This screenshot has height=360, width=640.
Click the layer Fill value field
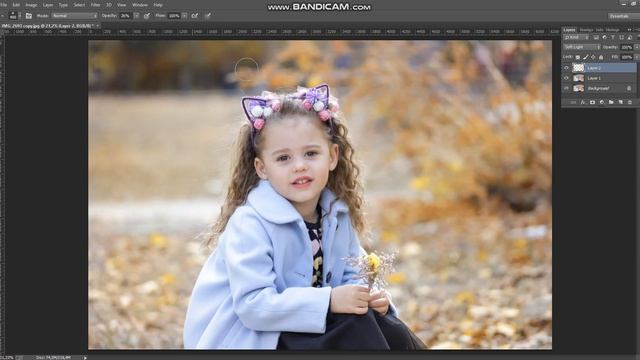click(x=626, y=57)
